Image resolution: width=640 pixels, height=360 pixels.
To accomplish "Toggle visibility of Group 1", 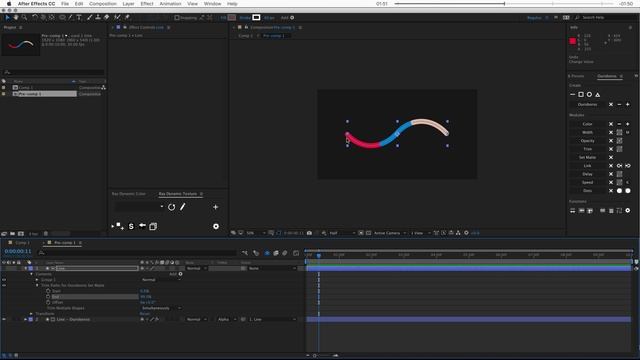I will tap(4, 280).
